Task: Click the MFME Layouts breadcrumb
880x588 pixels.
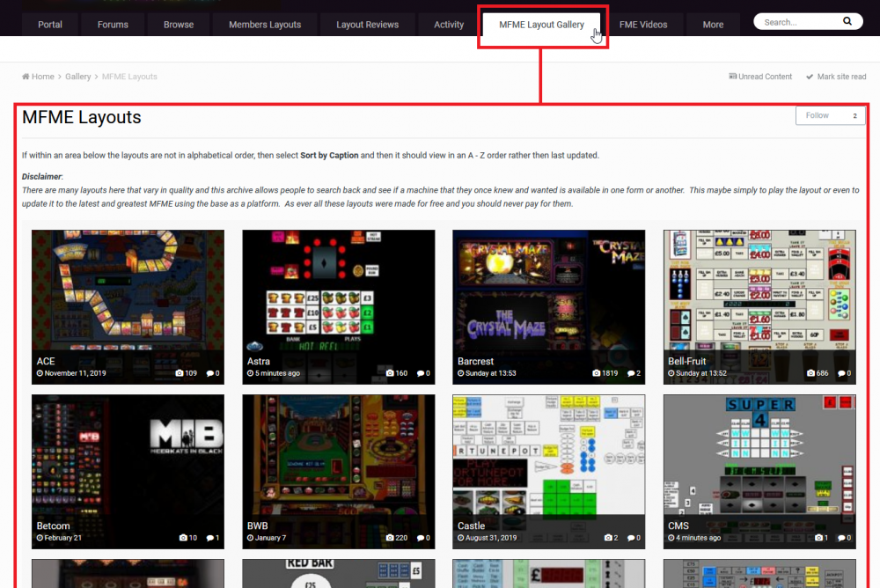Action: 129,77
